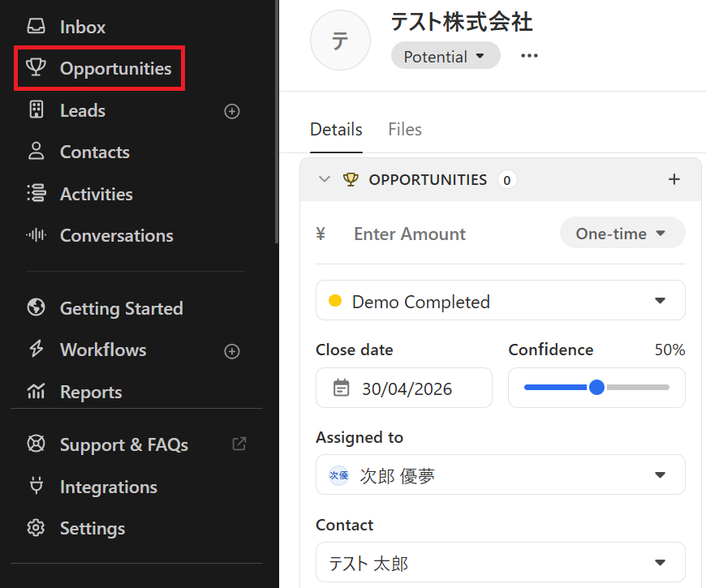706x588 pixels.
Task: Open the three-dots more options menu
Action: click(529, 56)
